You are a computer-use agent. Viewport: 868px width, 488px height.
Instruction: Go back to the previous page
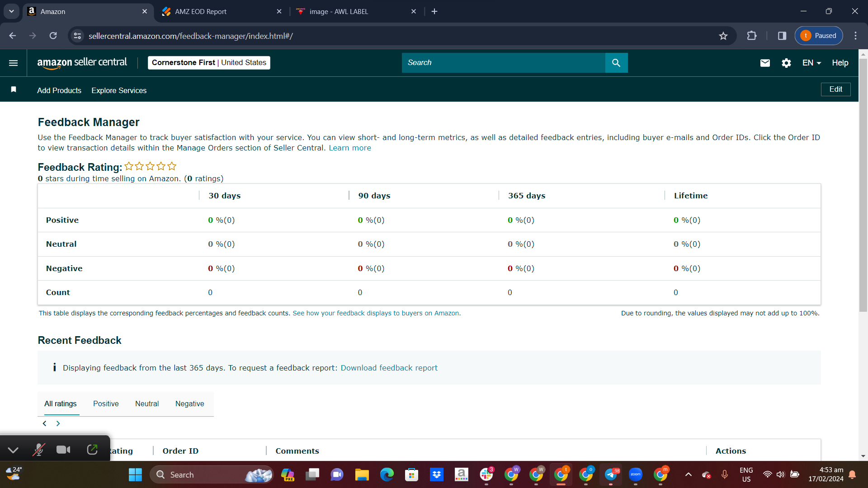13,36
